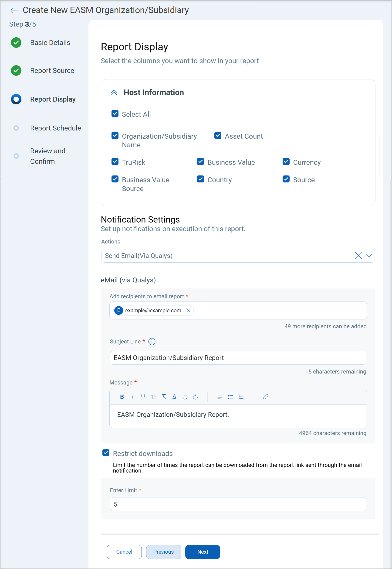Toggle underline in the message toolbar
The width and height of the screenshot is (392, 569).
(143, 397)
